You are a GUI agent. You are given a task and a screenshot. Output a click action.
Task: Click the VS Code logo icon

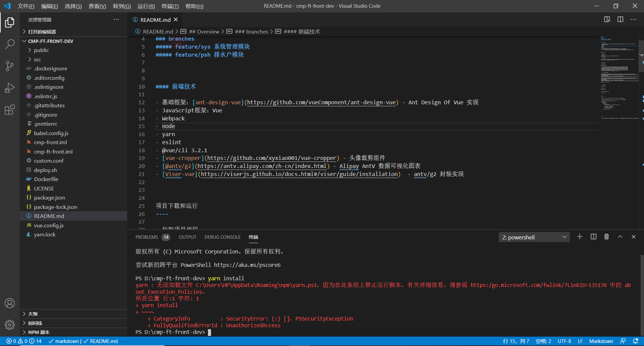coord(7,6)
